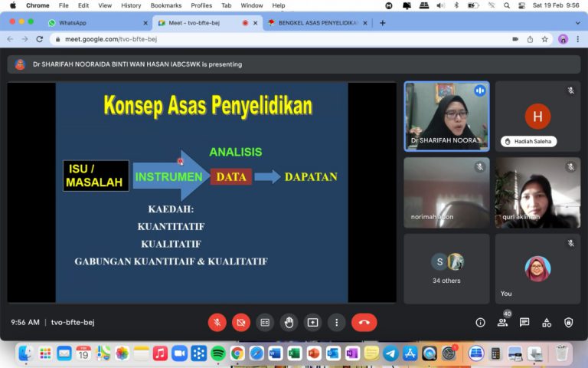588x368 pixels.
Task: Open the three-dot more options menu
Action: (336, 323)
